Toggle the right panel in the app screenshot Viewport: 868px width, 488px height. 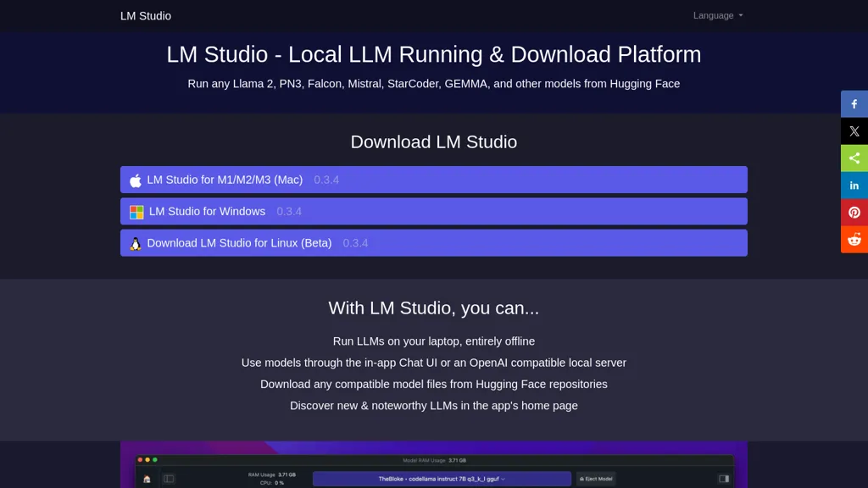[x=724, y=479]
